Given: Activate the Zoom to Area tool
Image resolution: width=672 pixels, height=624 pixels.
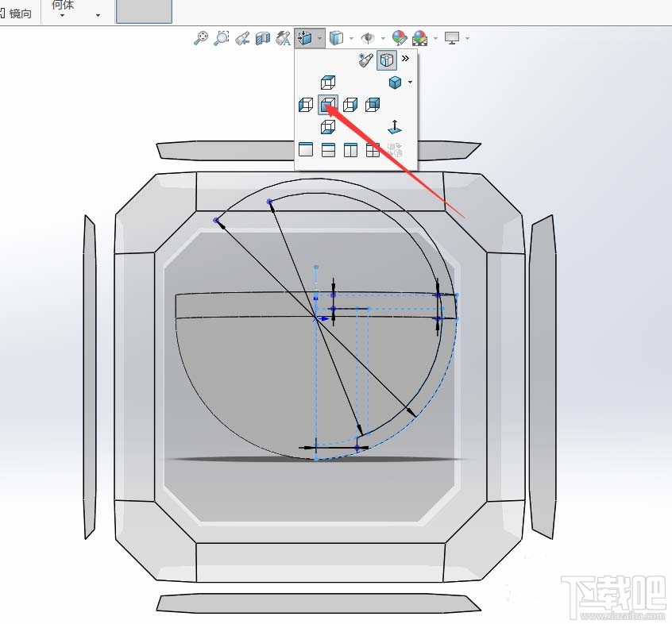Looking at the screenshot, I should point(222,37).
